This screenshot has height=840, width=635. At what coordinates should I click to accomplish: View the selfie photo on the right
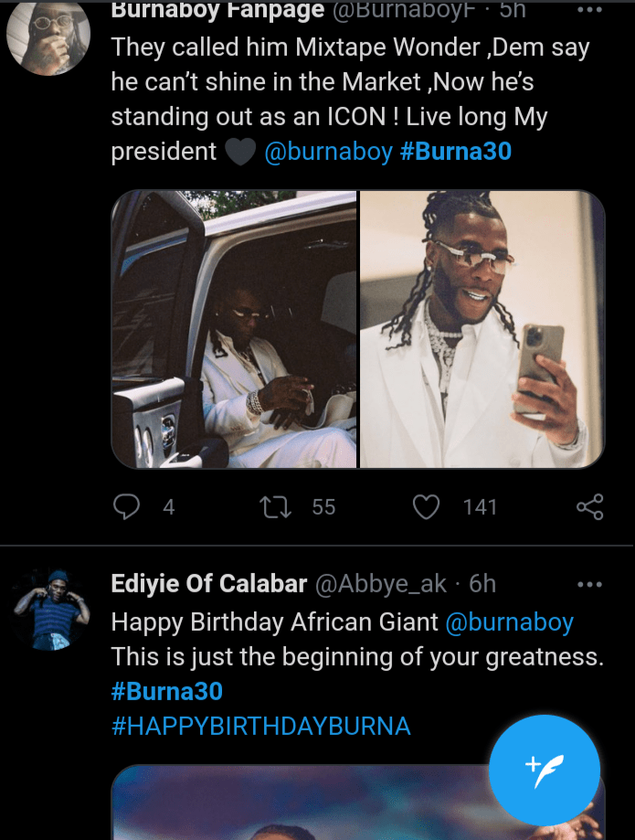coord(482,329)
